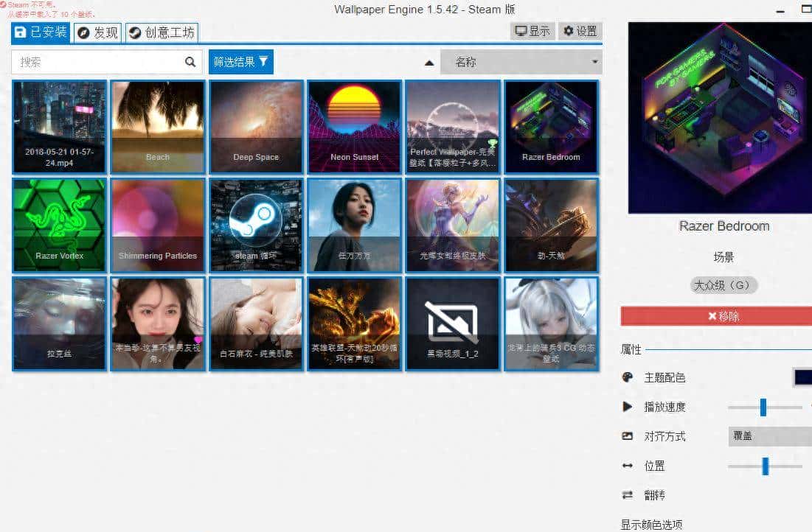Screen dimensions: 812x532
Task: Click the horizontal arrows icon beside 位置
Action: (x=628, y=466)
